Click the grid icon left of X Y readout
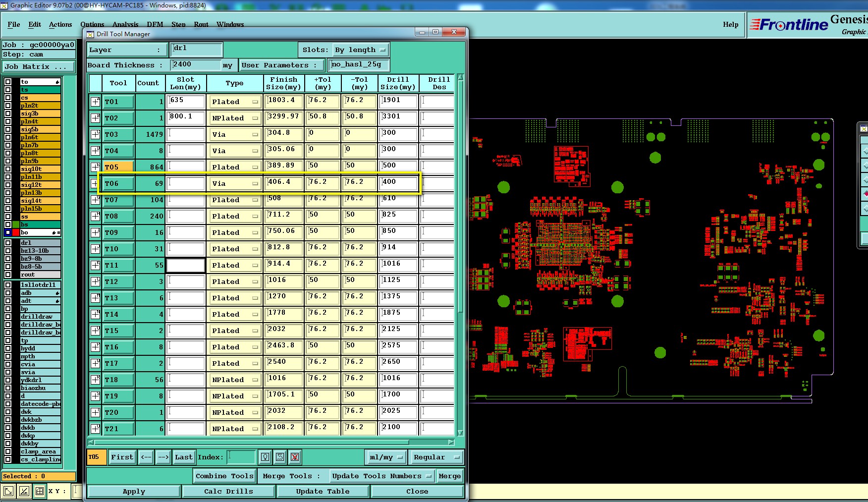Screen dimensions: 868x502 coord(40,491)
